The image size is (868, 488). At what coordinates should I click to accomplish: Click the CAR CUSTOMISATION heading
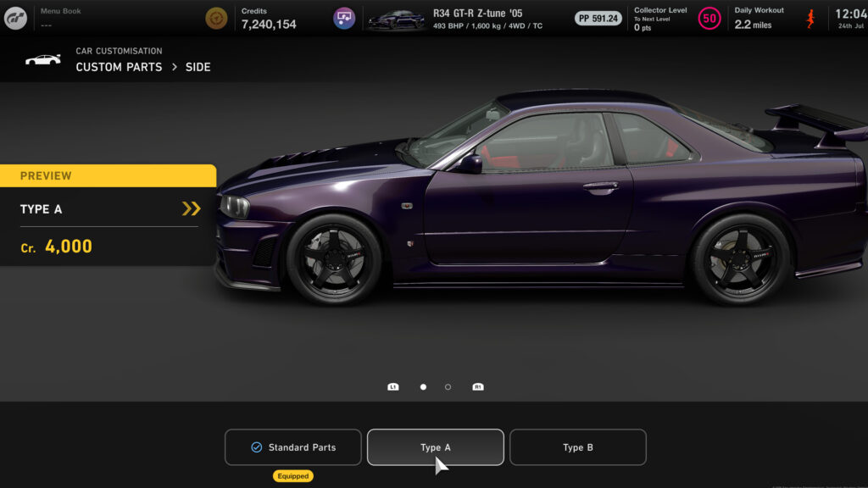tap(119, 51)
